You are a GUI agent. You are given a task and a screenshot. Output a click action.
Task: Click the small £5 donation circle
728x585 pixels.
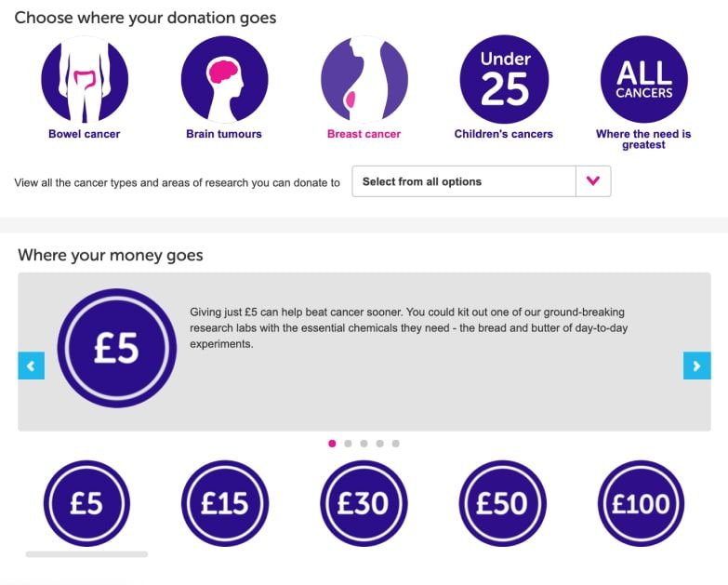[x=86, y=503]
